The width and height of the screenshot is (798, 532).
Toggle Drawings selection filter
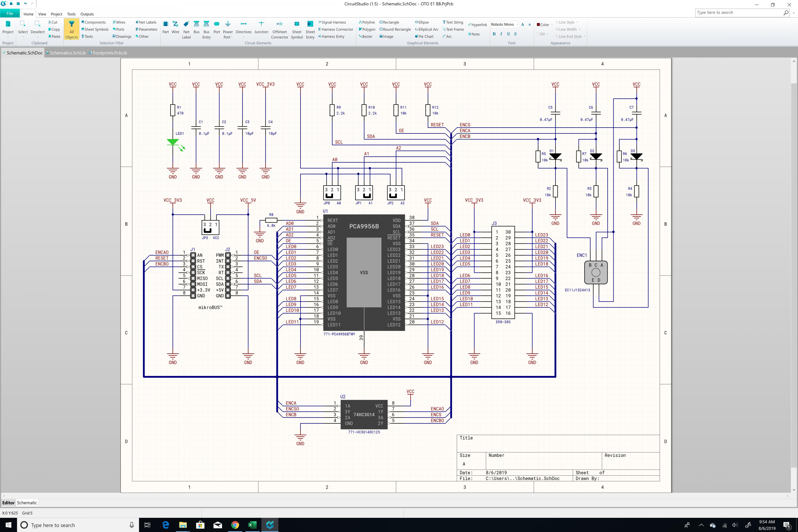122,37
